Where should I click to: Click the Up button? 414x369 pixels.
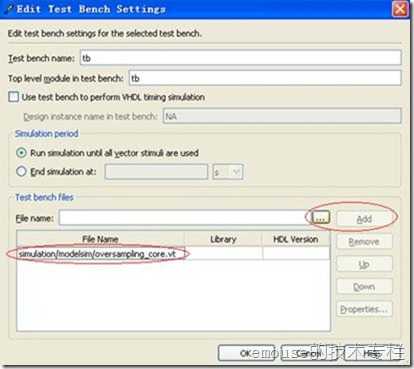coord(364,264)
